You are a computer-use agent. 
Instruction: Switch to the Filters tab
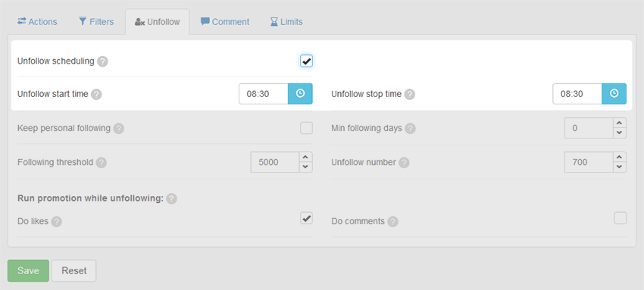point(96,22)
